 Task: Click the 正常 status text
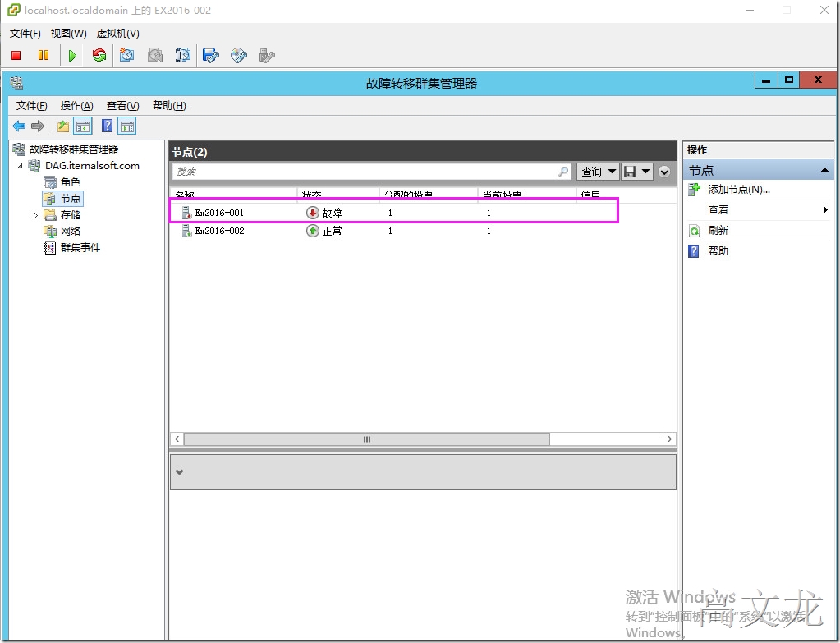click(x=333, y=231)
